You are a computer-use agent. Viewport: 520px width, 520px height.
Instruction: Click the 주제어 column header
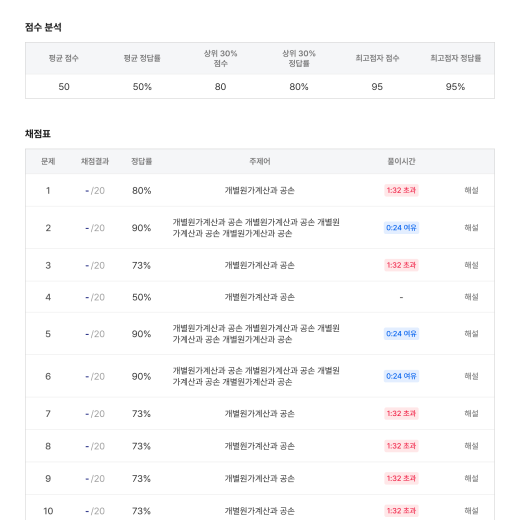260,161
